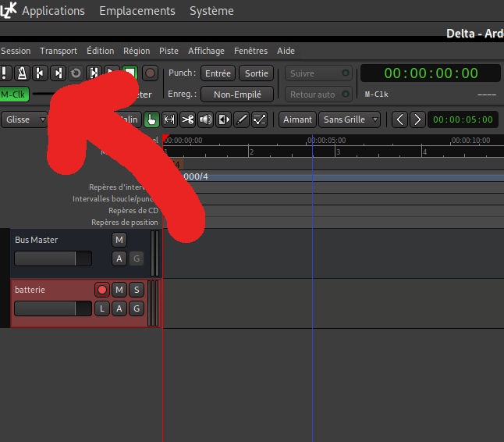Open batterie track A automation menu

(119, 308)
